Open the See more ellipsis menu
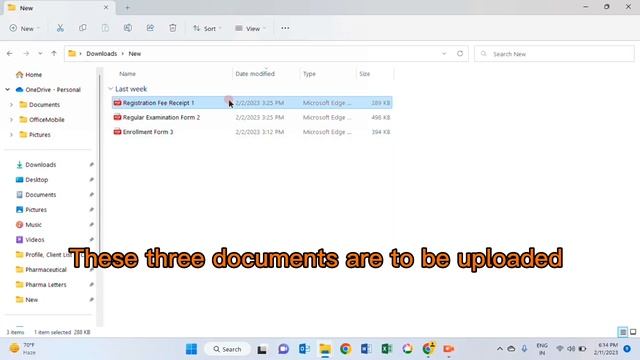 (285, 28)
